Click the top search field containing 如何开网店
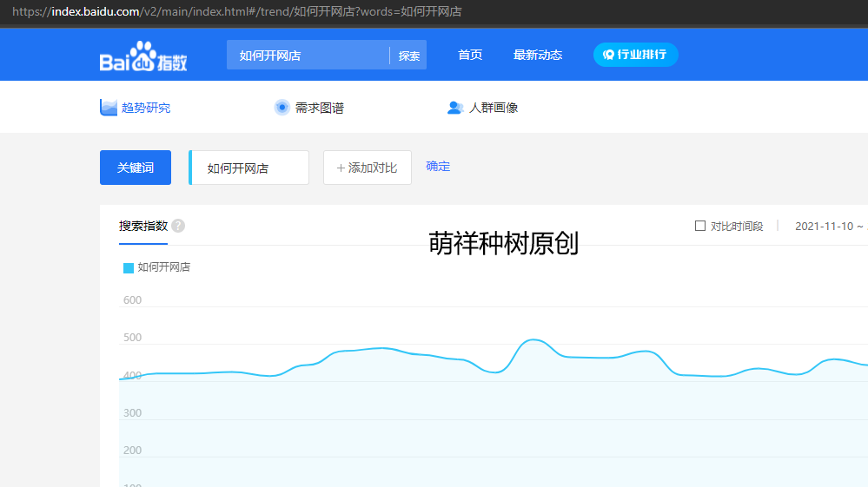This screenshot has height=487, width=868. 308,56
